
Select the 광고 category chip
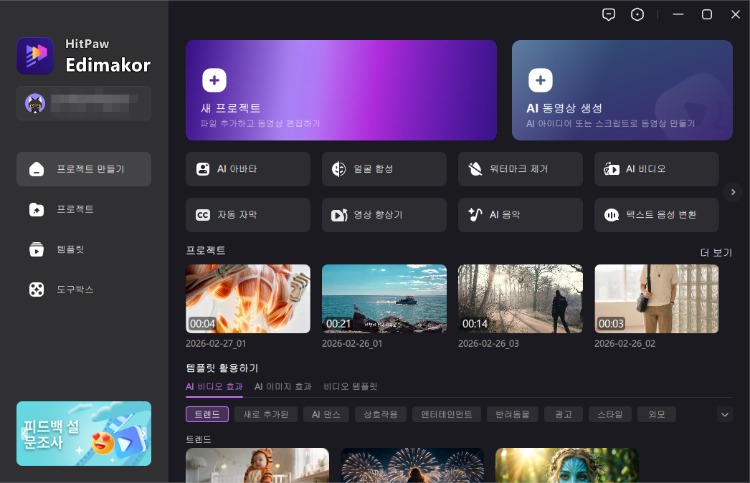pyautogui.click(x=563, y=414)
